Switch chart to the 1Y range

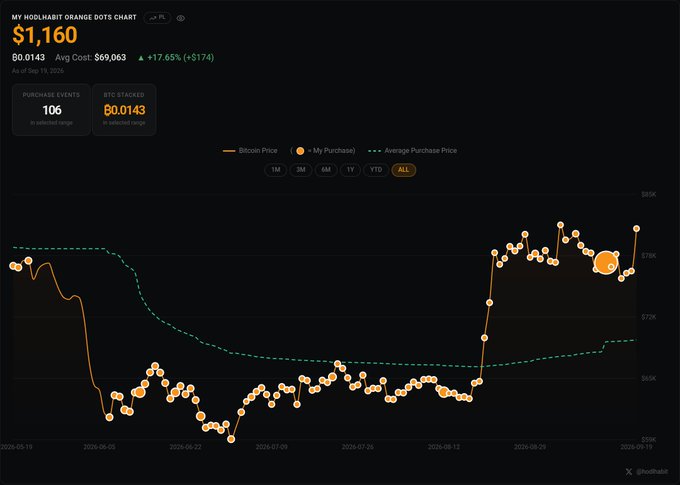pyautogui.click(x=350, y=170)
